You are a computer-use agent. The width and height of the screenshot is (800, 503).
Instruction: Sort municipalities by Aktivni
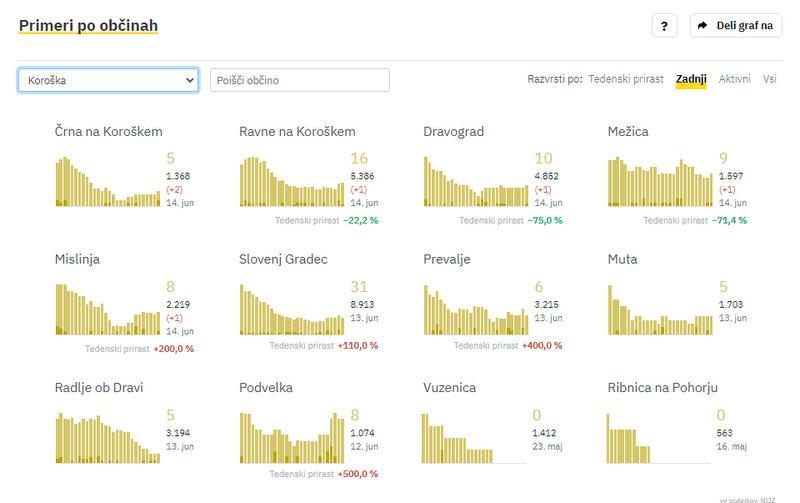[x=735, y=79]
